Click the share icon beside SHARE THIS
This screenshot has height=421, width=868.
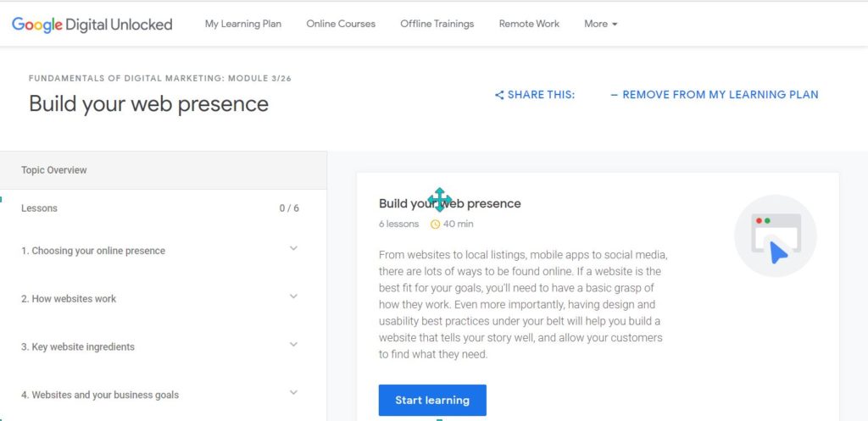coord(499,95)
